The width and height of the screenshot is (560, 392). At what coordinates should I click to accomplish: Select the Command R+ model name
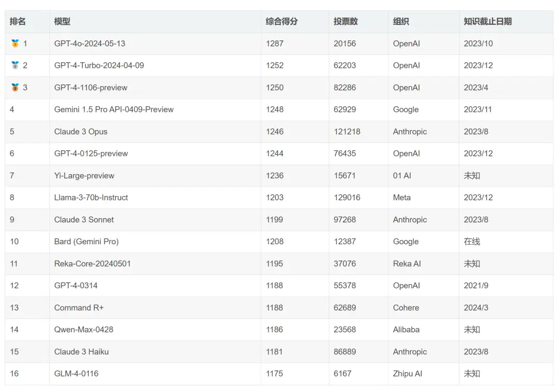[x=79, y=307]
